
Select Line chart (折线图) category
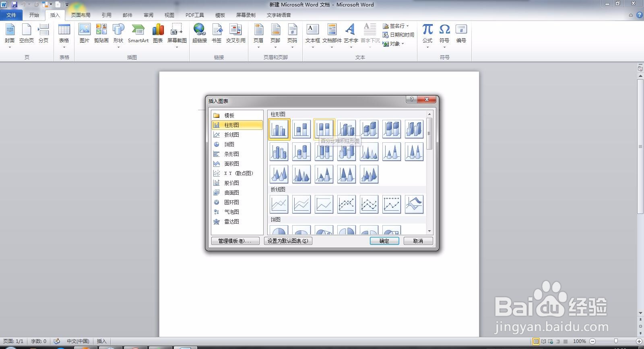(x=237, y=135)
